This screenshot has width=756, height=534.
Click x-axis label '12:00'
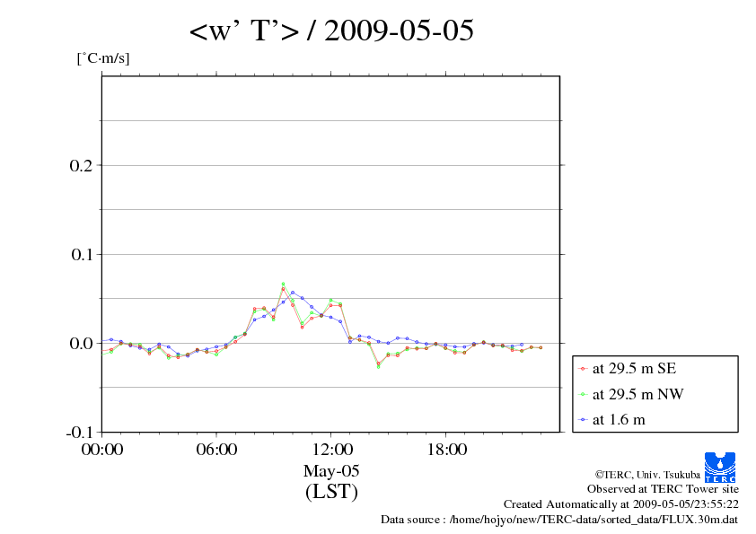(x=331, y=450)
